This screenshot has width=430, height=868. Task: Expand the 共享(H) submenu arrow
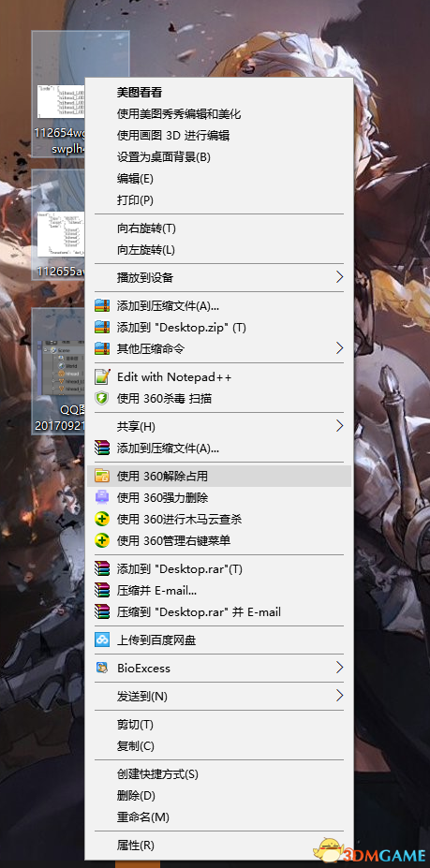tap(340, 426)
